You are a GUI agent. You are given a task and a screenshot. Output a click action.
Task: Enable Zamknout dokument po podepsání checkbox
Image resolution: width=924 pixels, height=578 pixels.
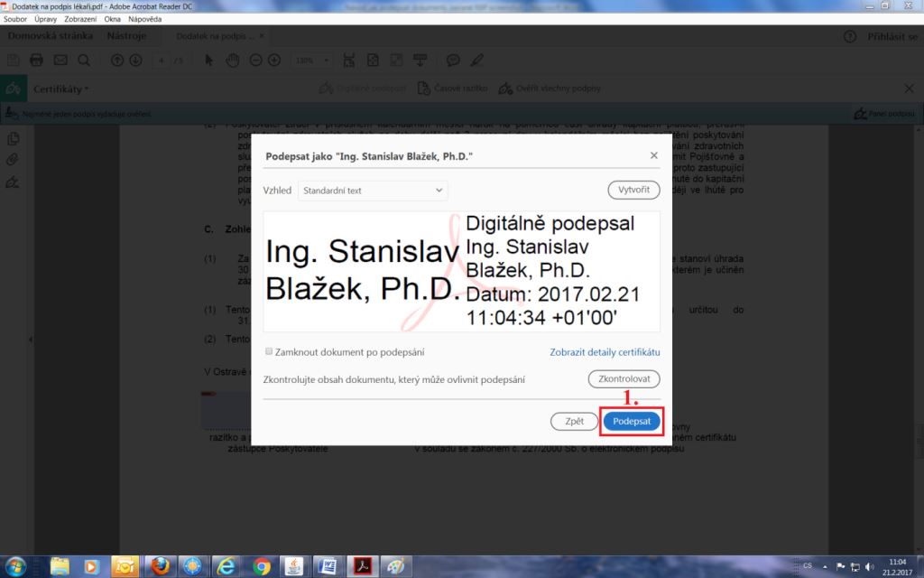click(x=269, y=351)
